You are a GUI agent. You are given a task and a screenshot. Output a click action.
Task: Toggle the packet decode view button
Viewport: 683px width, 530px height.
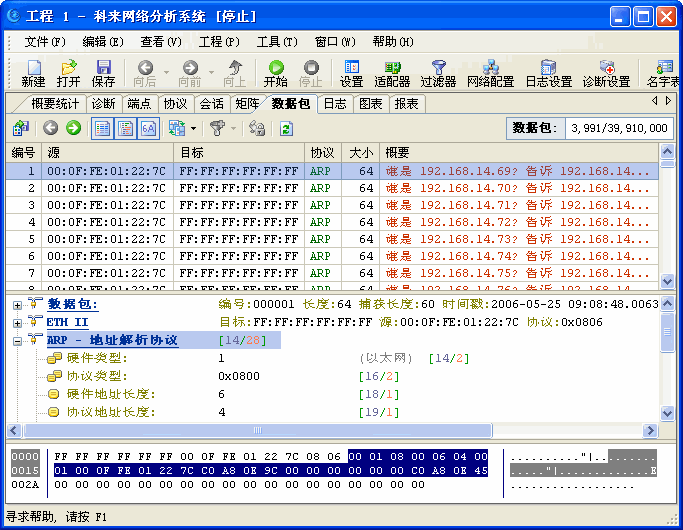point(125,128)
